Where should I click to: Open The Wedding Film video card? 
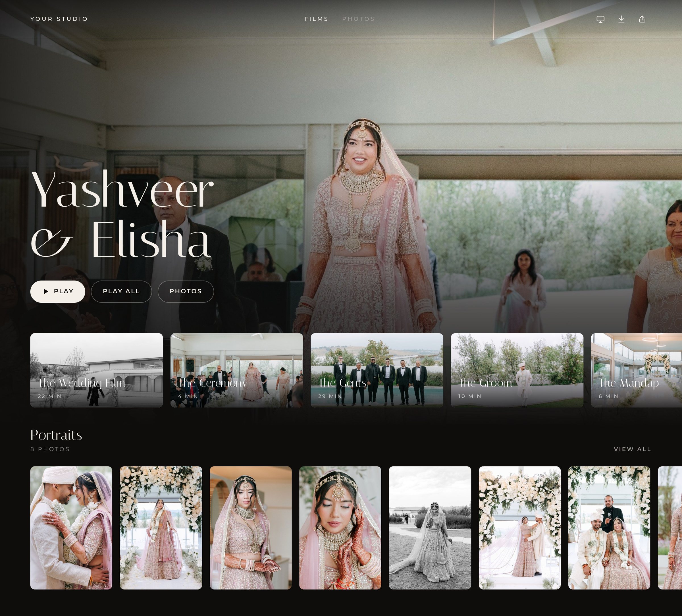(x=96, y=370)
